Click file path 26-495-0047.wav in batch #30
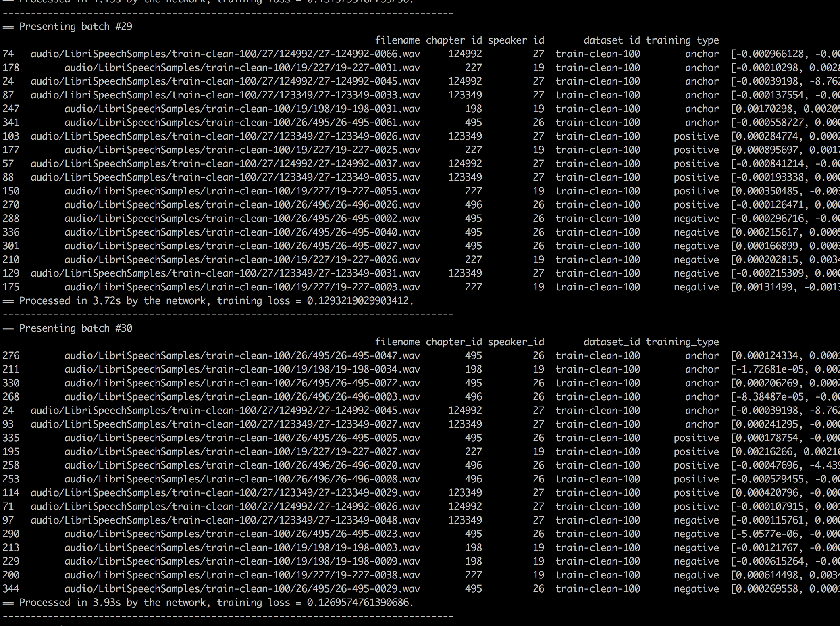The height and width of the screenshot is (626, 840). pyautogui.click(x=242, y=356)
